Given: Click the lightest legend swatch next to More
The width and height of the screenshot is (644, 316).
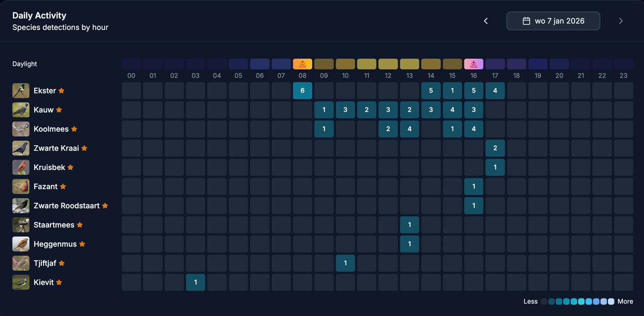Looking at the screenshot, I should click(611, 302).
